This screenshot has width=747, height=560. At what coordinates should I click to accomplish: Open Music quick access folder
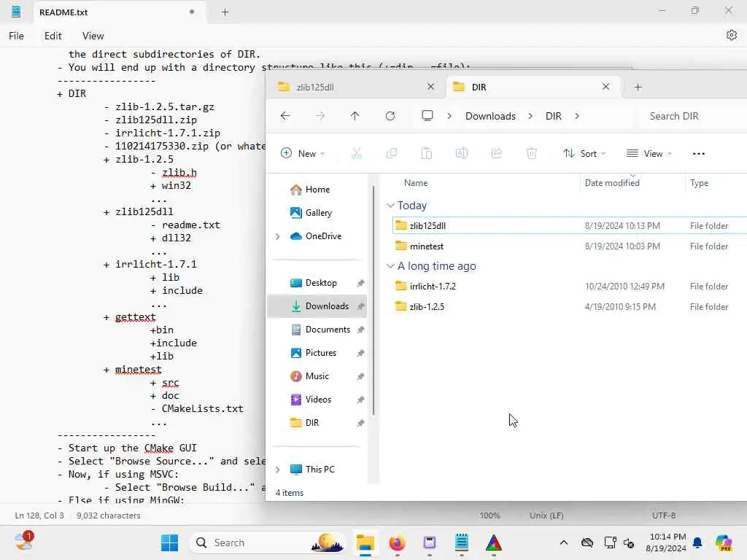[317, 376]
